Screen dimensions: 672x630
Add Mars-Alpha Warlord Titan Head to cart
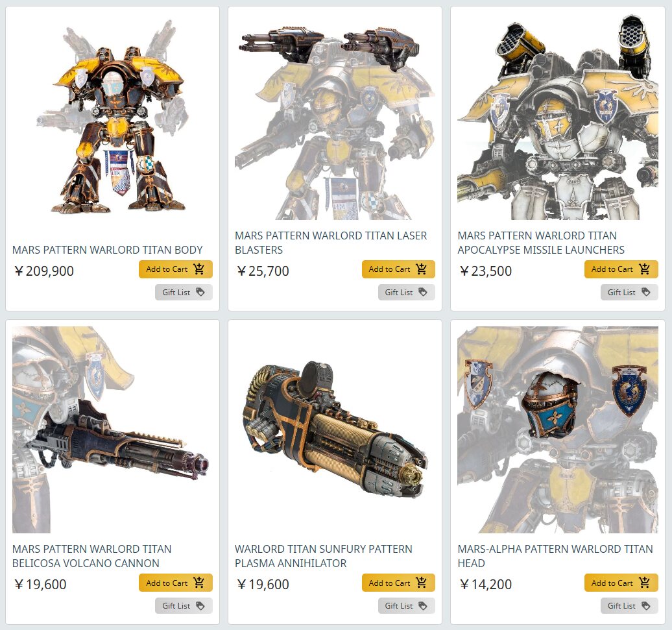621,583
